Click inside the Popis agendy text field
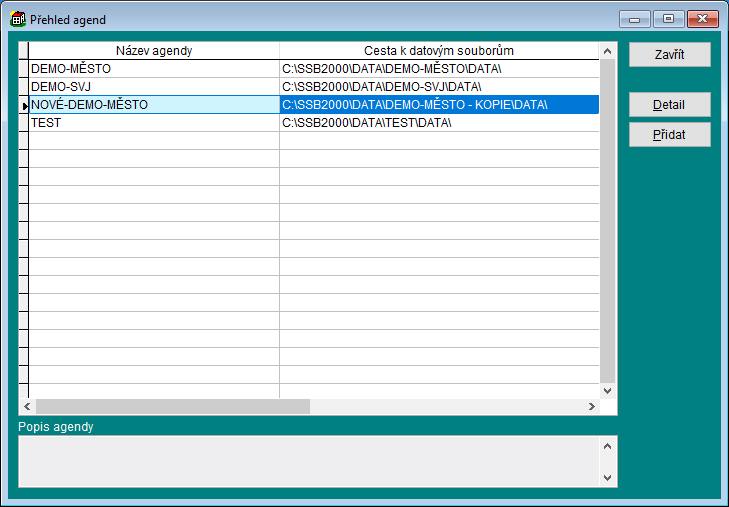Image resolution: width=729 pixels, height=507 pixels. pyautogui.click(x=308, y=461)
